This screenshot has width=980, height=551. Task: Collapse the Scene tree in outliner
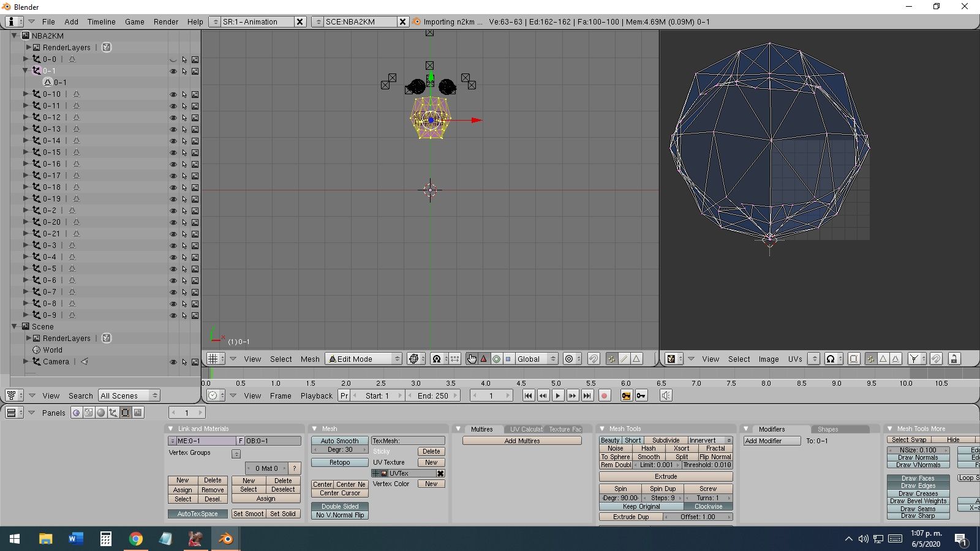[14, 326]
